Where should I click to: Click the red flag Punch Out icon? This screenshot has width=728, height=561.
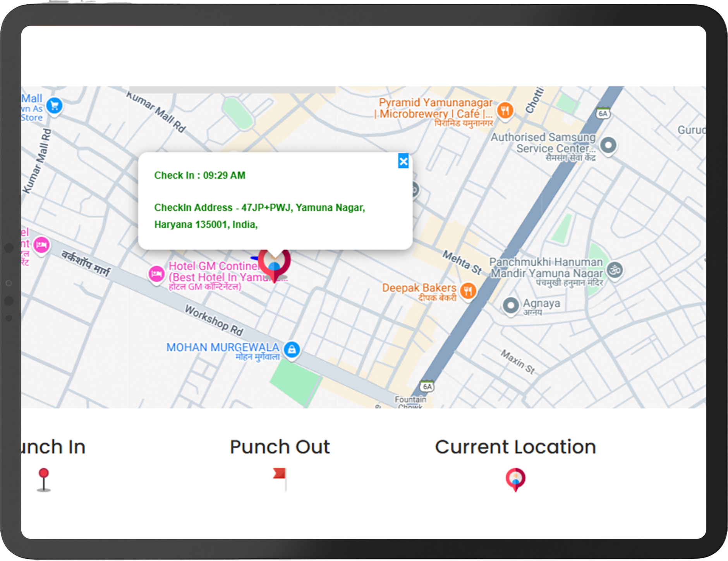pos(280,479)
